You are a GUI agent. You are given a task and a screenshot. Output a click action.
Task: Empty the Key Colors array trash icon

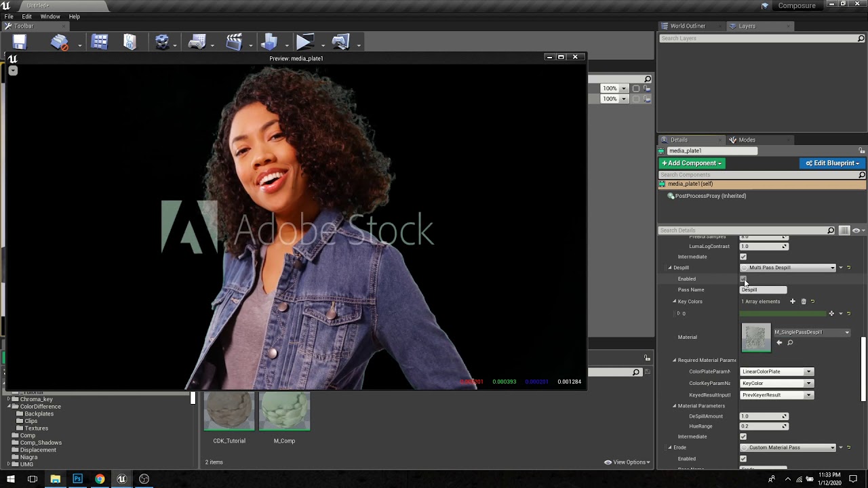(804, 302)
